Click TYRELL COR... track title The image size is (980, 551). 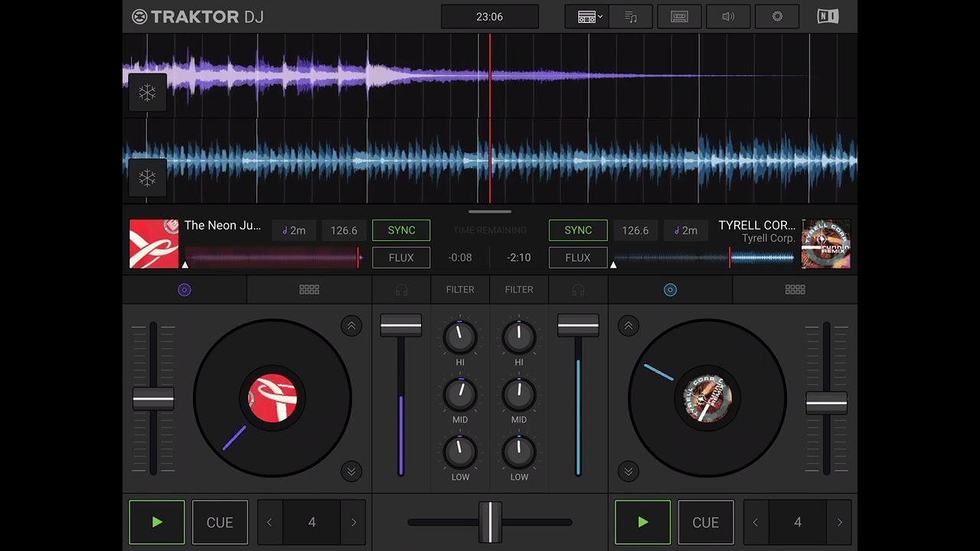pos(757,225)
